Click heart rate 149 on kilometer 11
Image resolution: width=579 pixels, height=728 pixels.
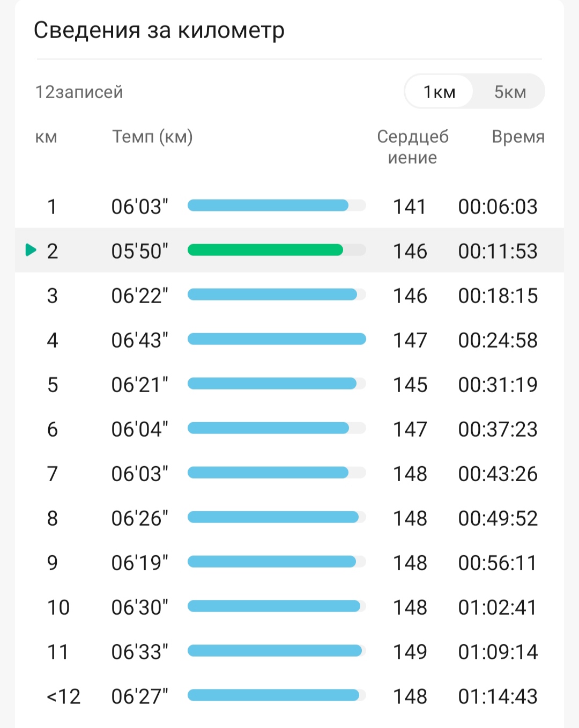click(410, 652)
